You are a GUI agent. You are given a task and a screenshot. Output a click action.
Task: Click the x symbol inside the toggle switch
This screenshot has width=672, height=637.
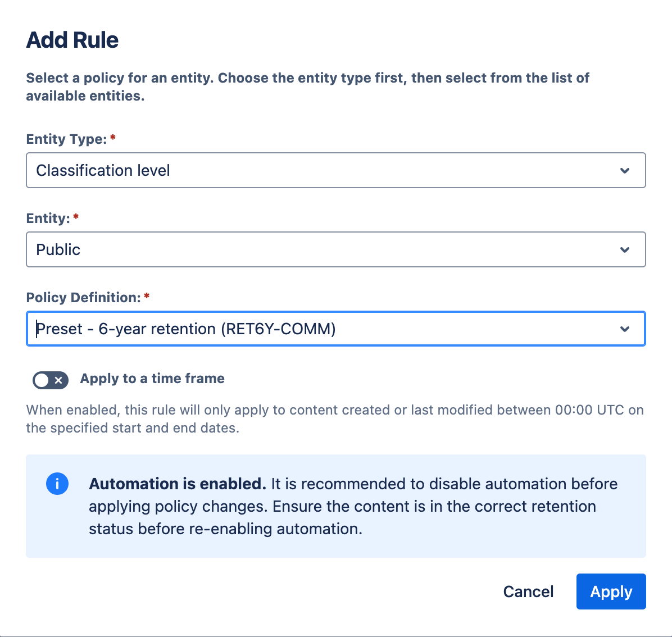click(x=58, y=380)
